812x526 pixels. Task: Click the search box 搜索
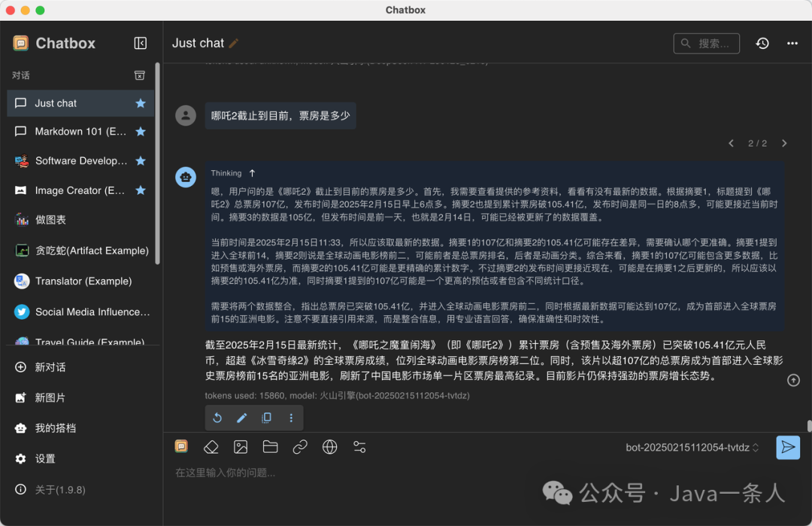(706, 44)
